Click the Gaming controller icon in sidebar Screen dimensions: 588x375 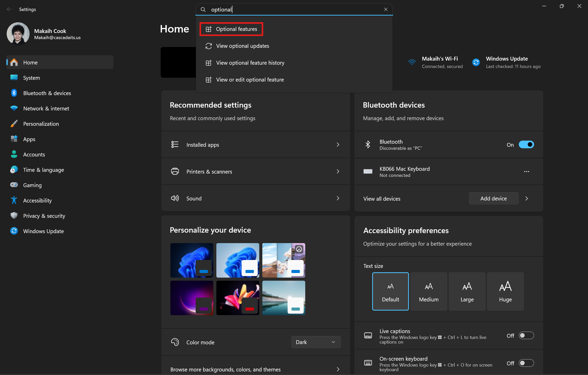coord(14,185)
